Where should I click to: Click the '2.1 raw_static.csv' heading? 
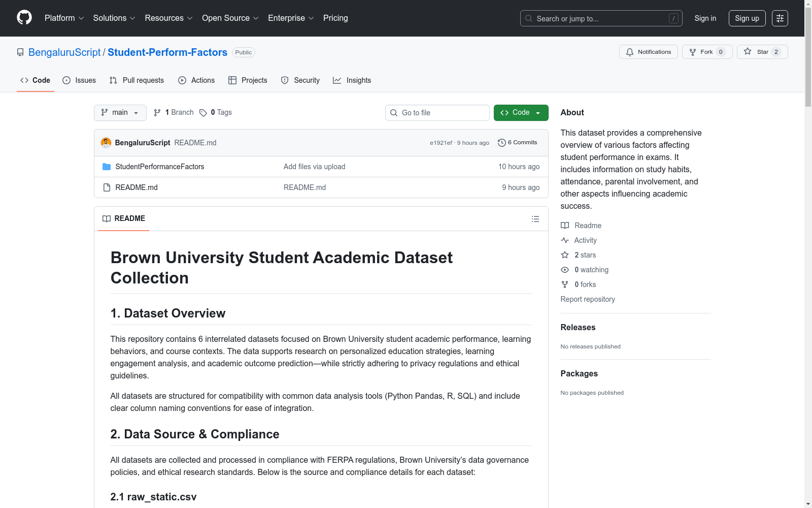153,497
